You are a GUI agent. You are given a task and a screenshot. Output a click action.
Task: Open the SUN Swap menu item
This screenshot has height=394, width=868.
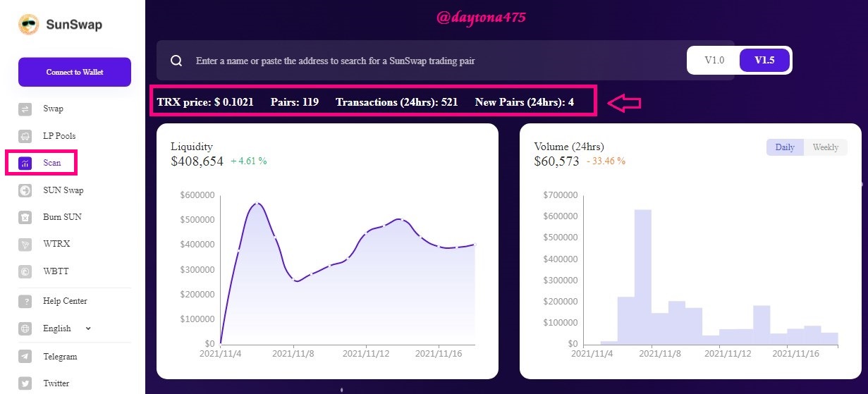63,190
